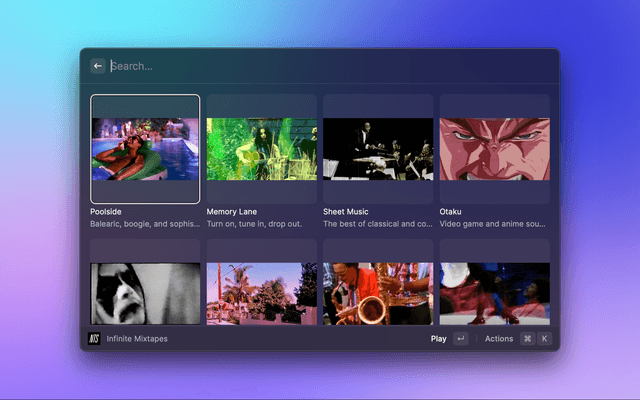
Task: Select the Poolside mixtape thumbnail
Action: pos(145,149)
